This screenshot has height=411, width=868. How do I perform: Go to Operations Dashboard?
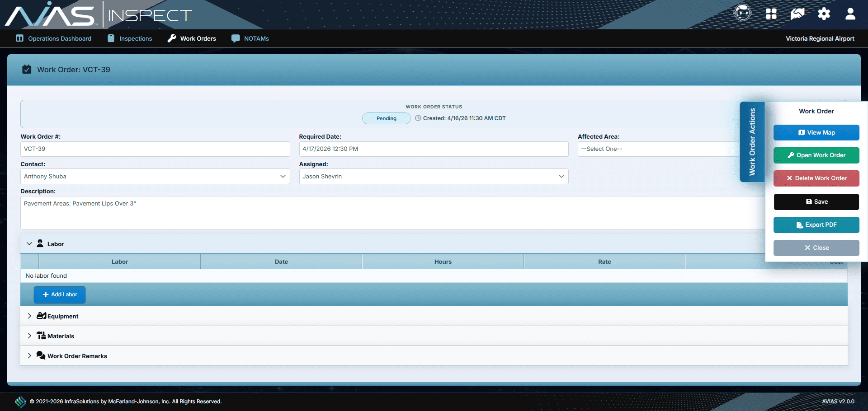54,38
